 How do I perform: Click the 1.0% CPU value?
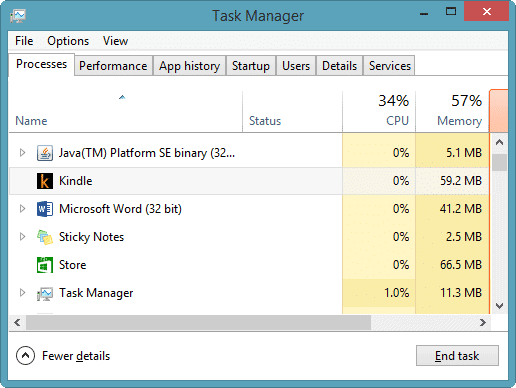397,293
